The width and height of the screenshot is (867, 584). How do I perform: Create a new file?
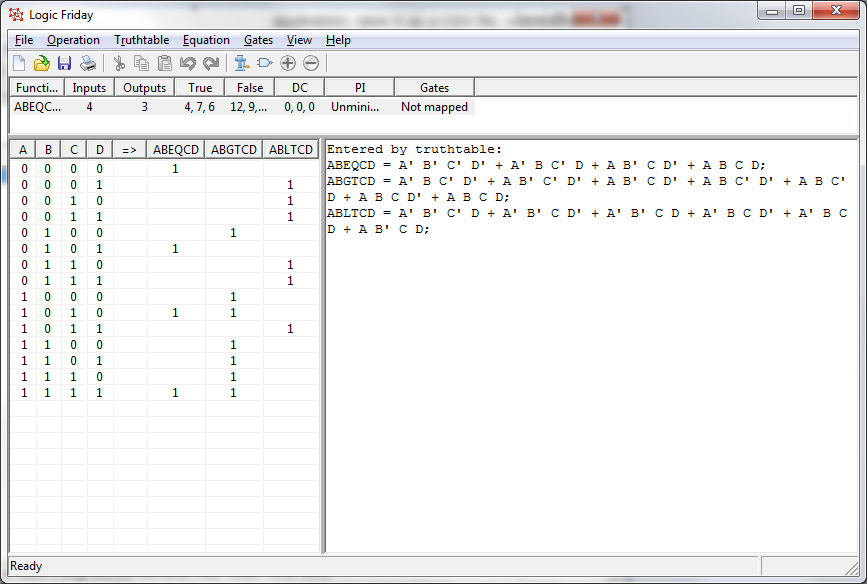(x=18, y=62)
